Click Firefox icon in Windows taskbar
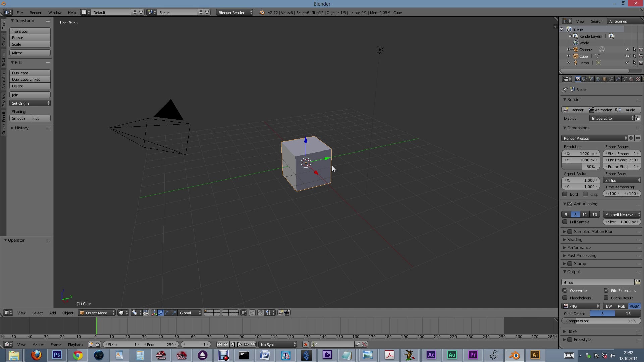The height and width of the screenshot is (362, 644). tap(36, 355)
